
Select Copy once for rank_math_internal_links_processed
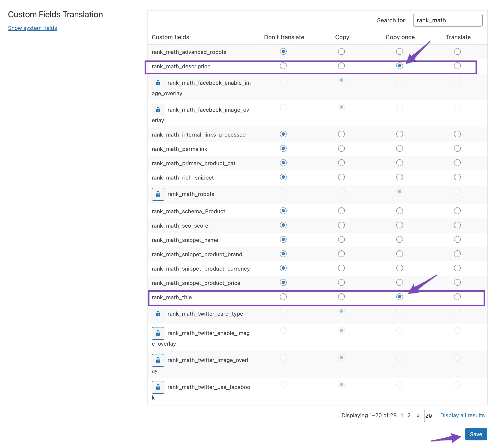tap(399, 134)
